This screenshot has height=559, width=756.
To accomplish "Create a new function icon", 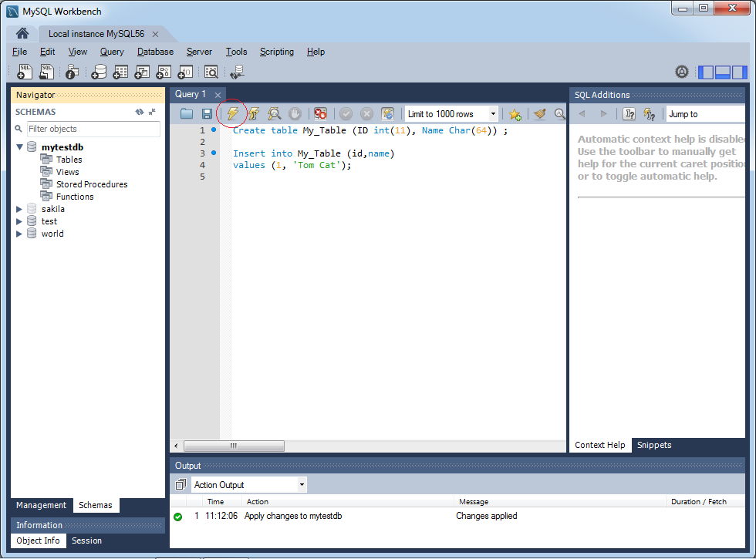I will (x=185, y=72).
